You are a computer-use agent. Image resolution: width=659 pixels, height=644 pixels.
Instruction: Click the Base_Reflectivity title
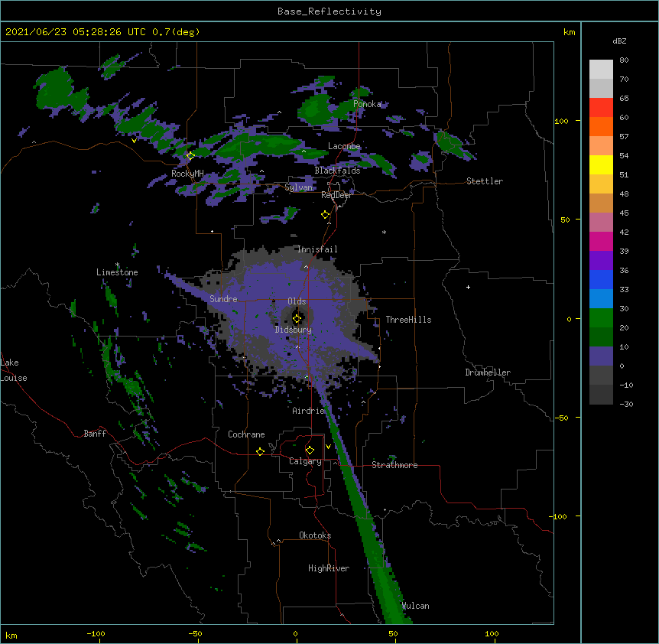pos(329,11)
